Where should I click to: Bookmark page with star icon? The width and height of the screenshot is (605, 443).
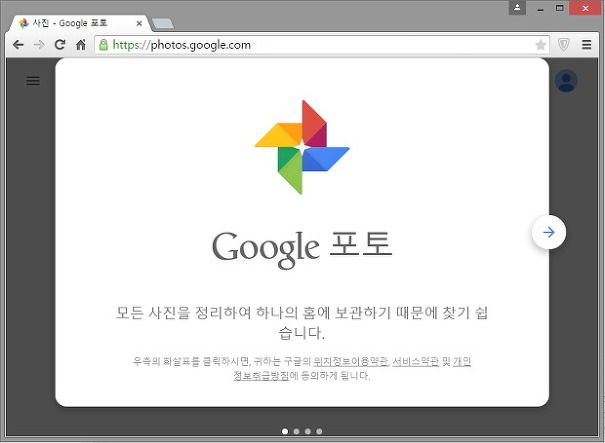(541, 45)
